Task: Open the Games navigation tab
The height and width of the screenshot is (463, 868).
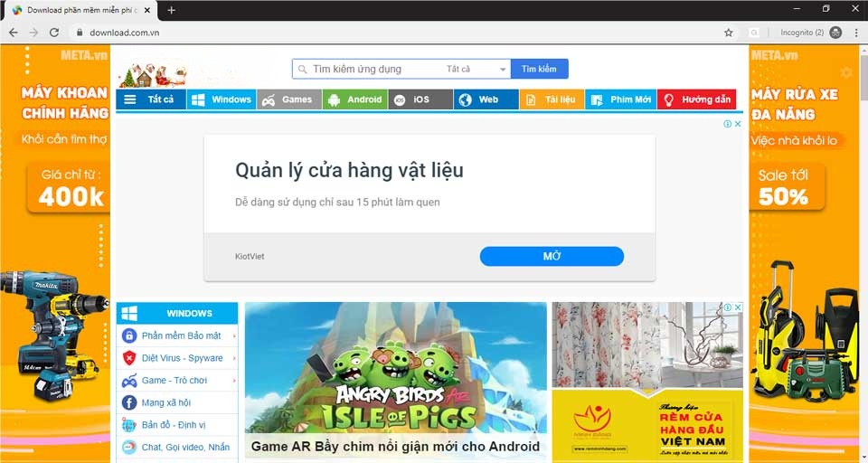Action: 289,99
